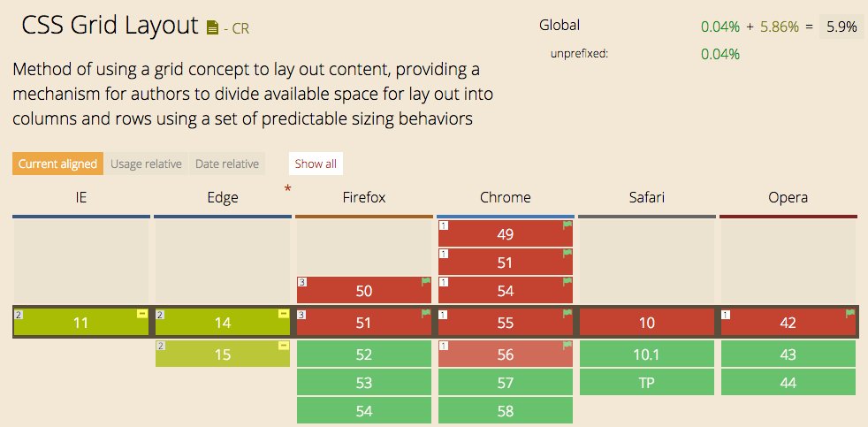Click the yellow prefix marker on IE 11
The height and width of the screenshot is (427, 868).
[x=142, y=314]
